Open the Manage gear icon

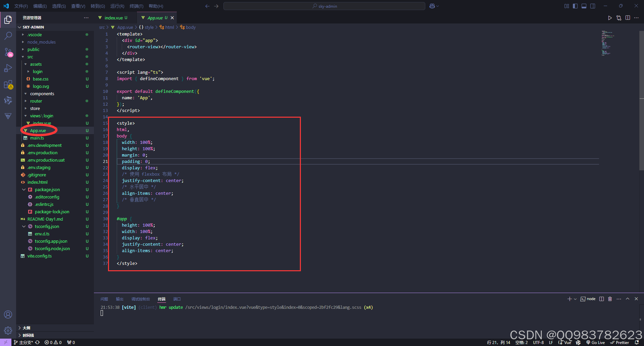point(8,331)
